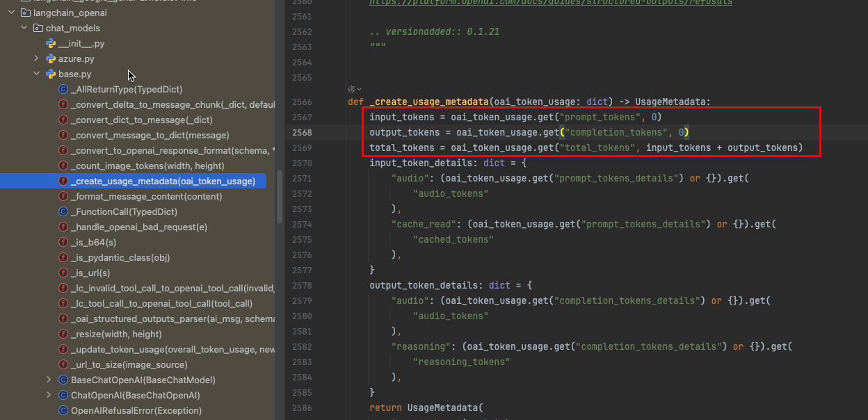Click the Python icon beside base.py
Viewport: 868px width, 420px height.
click(51, 74)
